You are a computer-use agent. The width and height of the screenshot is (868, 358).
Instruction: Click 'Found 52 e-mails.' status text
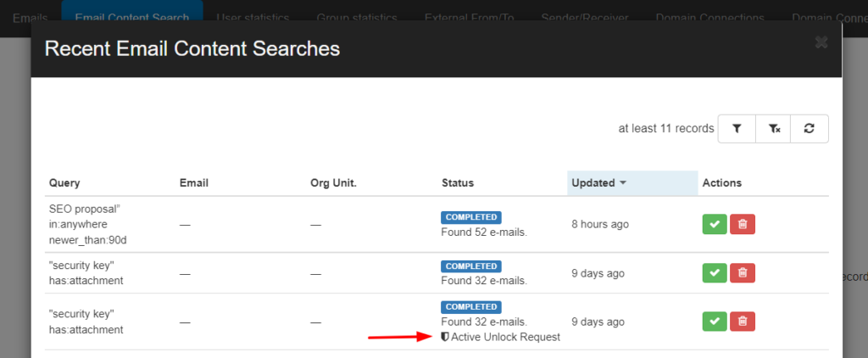(x=484, y=232)
